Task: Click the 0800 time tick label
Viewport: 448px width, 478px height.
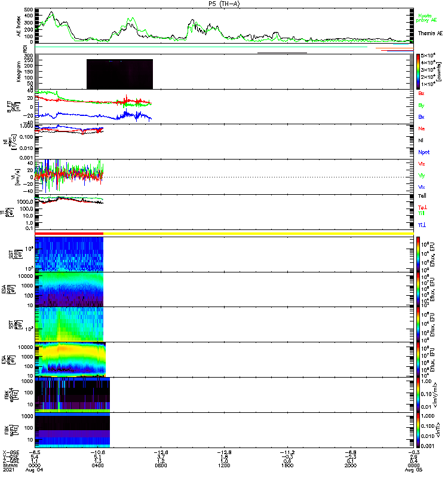Action: pos(161,465)
